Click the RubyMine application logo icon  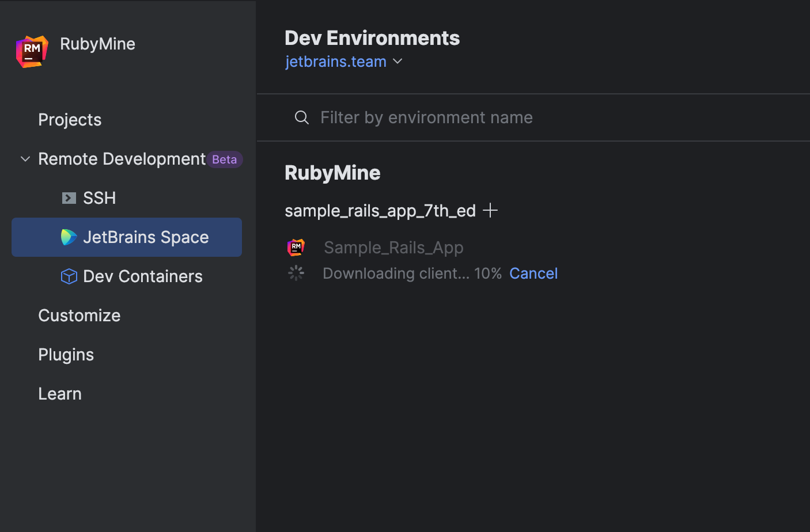coord(32,51)
